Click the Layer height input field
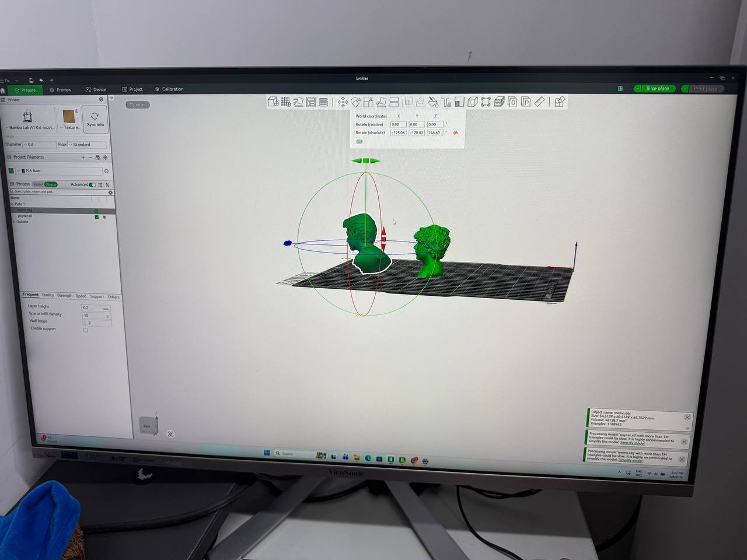The height and width of the screenshot is (560, 747). click(96, 308)
